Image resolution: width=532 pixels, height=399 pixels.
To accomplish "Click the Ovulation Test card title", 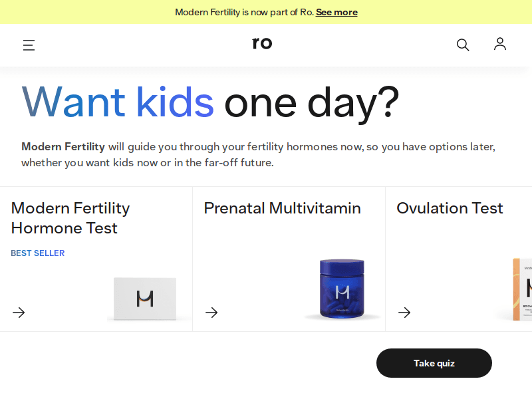I will click(x=450, y=208).
